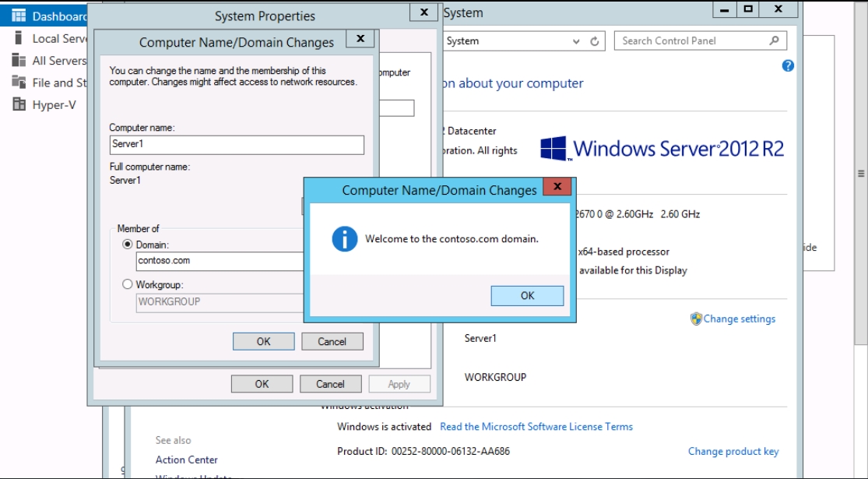Select the Product ID 00252-80000-06132-AA686 text
The width and height of the screenshot is (868, 479).
423,451
